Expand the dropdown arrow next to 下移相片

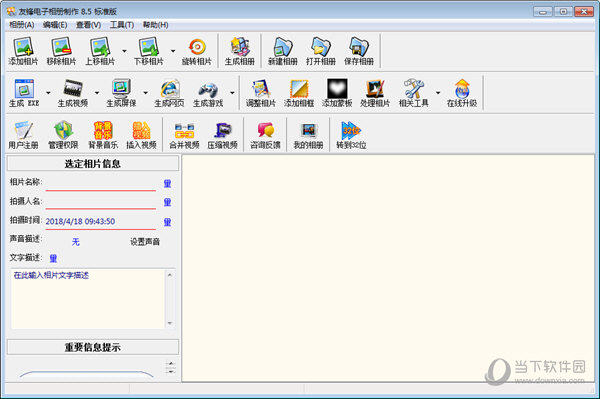click(x=173, y=51)
